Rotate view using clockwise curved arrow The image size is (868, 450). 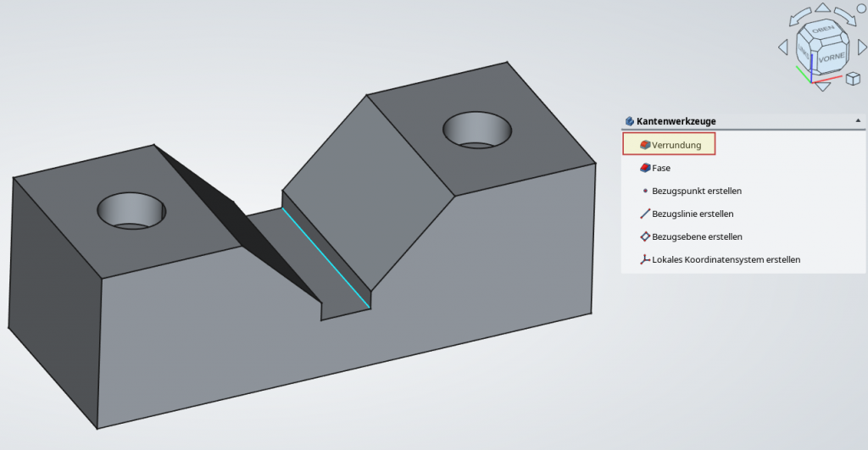click(x=846, y=15)
